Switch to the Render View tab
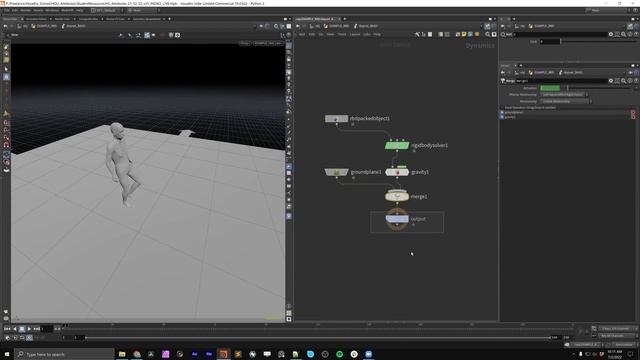 click(62, 19)
